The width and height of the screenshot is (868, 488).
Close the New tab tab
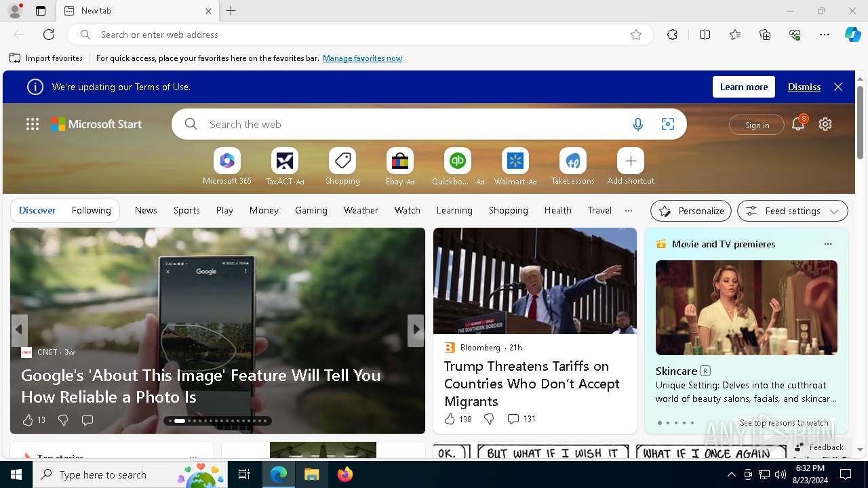coord(209,11)
